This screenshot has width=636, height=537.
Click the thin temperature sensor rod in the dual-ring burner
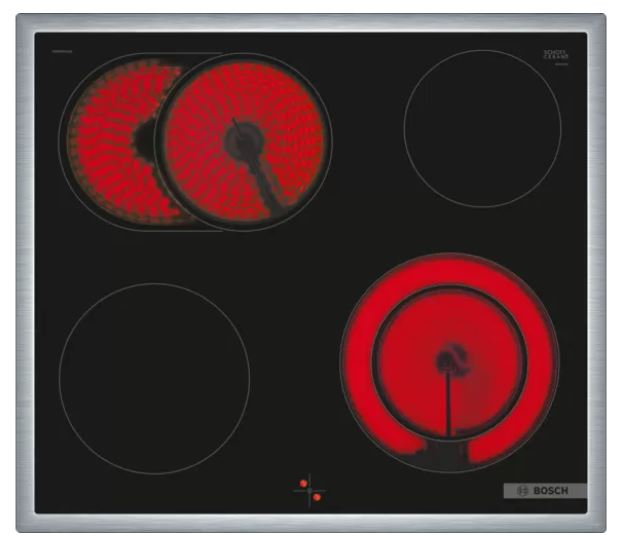coord(448,404)
